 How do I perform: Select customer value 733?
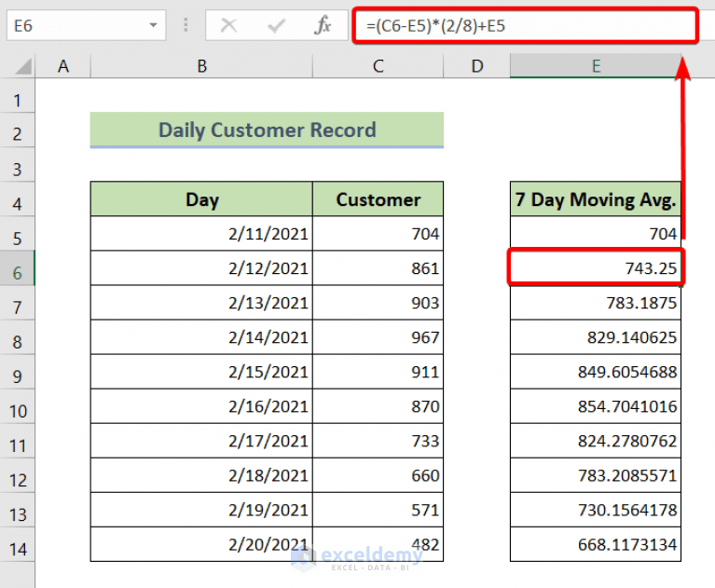pos(378,441)
